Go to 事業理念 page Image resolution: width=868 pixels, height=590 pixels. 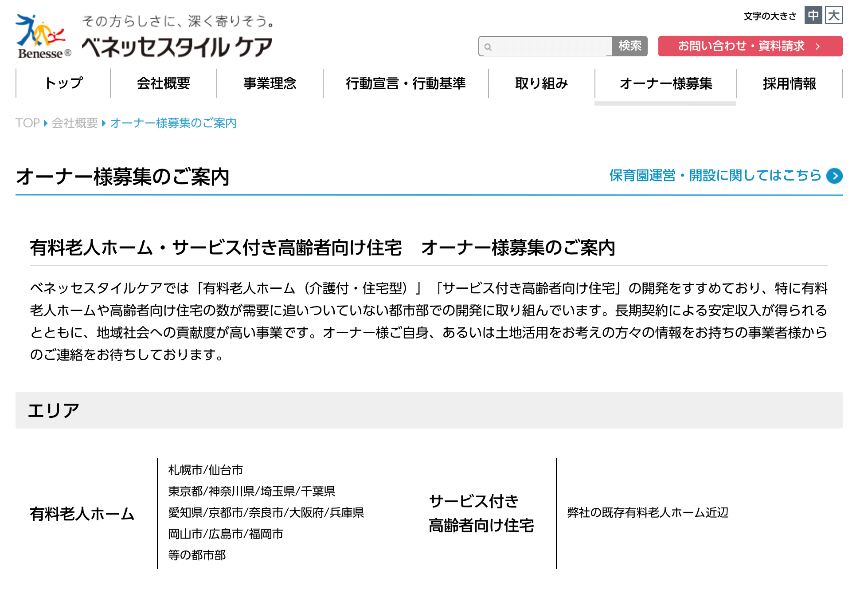pyautogui.click(x=270, y=83)
